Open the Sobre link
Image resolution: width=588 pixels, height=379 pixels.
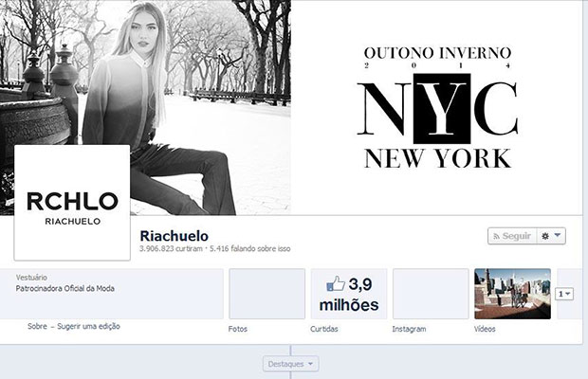[38, 326]
